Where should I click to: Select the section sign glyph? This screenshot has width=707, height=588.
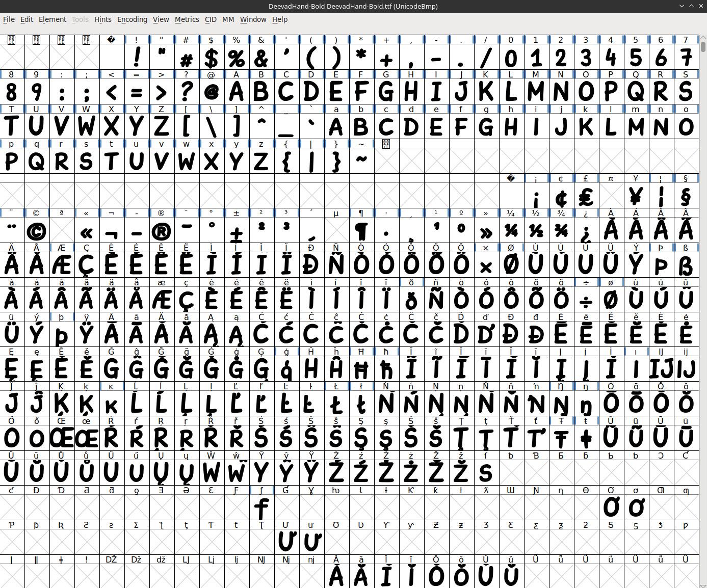click(x=686, y=197)
